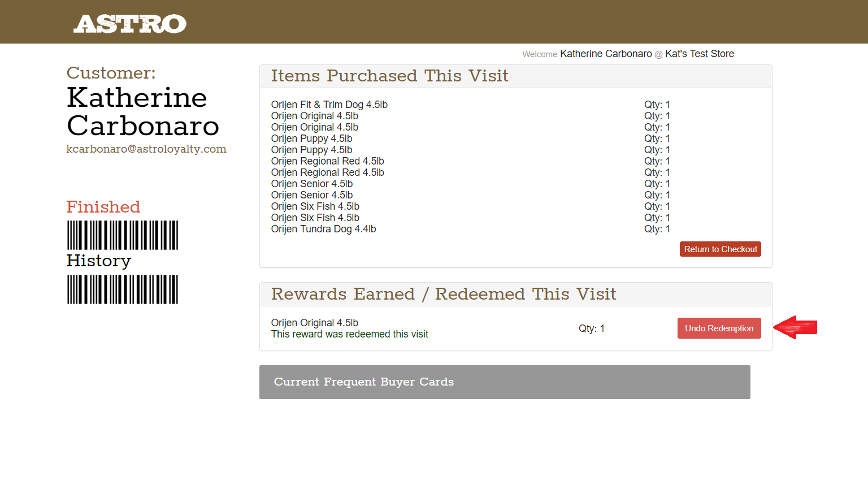Screen dimensions: 868x489
Task: Click the Finished label
Action: click(x=103, y=207)
